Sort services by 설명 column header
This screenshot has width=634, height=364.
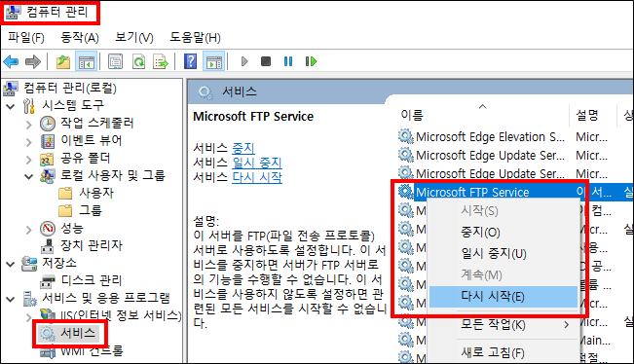(x=586, y=116)
